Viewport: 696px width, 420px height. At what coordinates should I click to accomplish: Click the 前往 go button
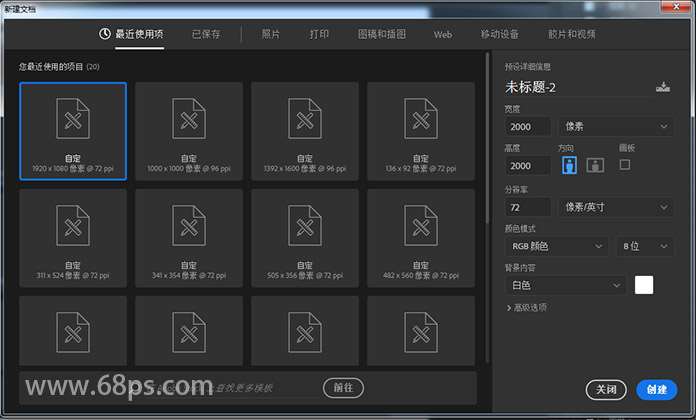(x=343, y=388)
